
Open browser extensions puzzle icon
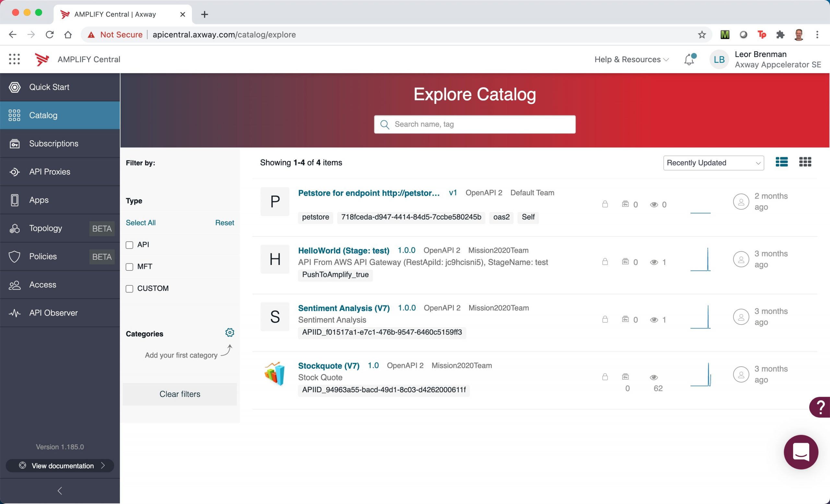point(780,35)
